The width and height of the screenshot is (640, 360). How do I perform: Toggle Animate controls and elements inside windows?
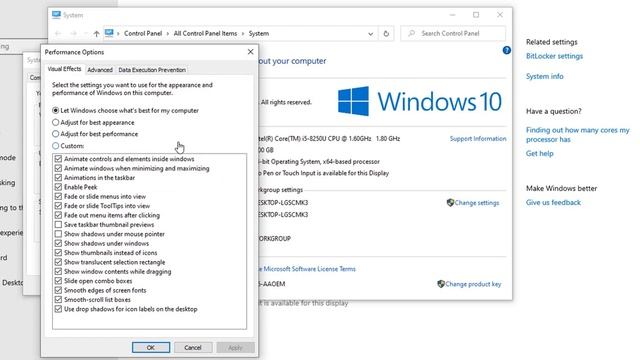coord(58,159)
